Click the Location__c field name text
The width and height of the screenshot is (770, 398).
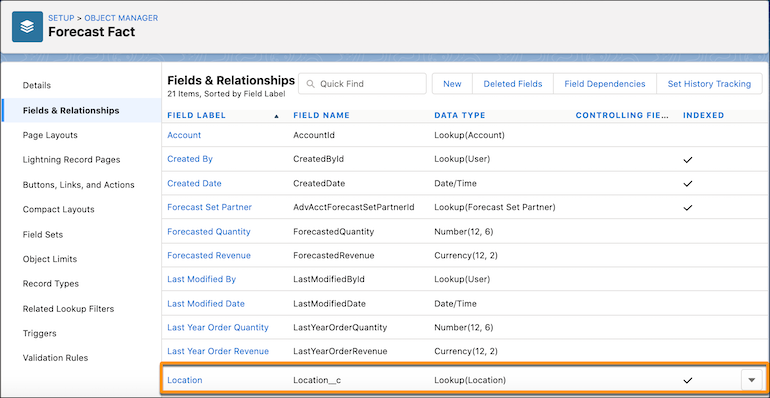pyautogui.click(x=317, y=380)
